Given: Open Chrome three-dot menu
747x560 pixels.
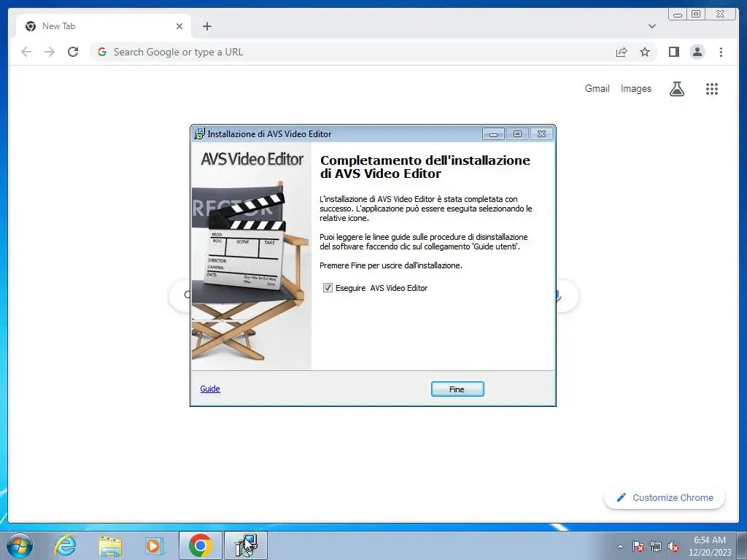Looking at the screenshot, I should pyautogui.click(x=721, y=52).
